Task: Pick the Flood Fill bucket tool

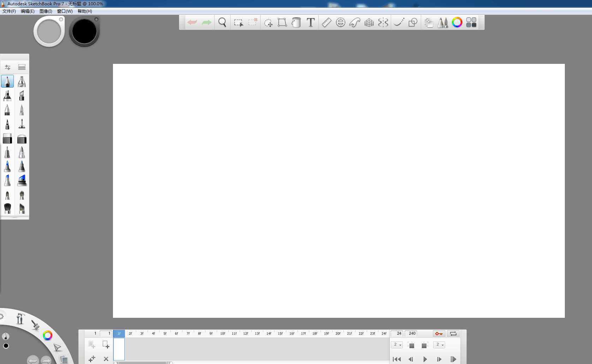Action: click(296, 23)
